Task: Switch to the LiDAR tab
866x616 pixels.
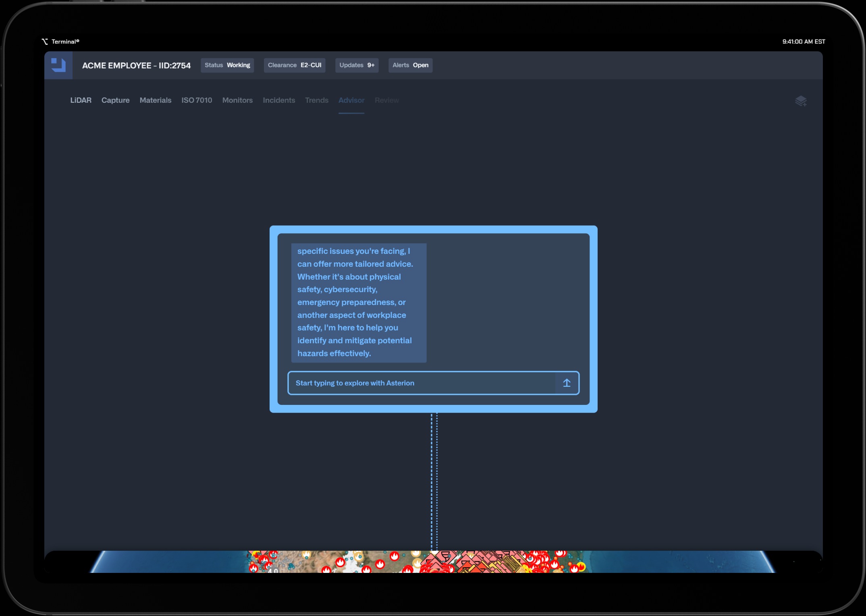Action: tap(81, 100)
